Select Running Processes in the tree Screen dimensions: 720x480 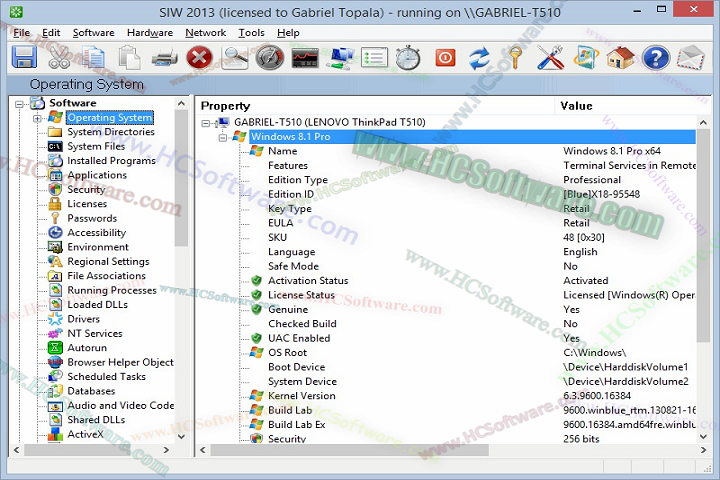(112, 290)
